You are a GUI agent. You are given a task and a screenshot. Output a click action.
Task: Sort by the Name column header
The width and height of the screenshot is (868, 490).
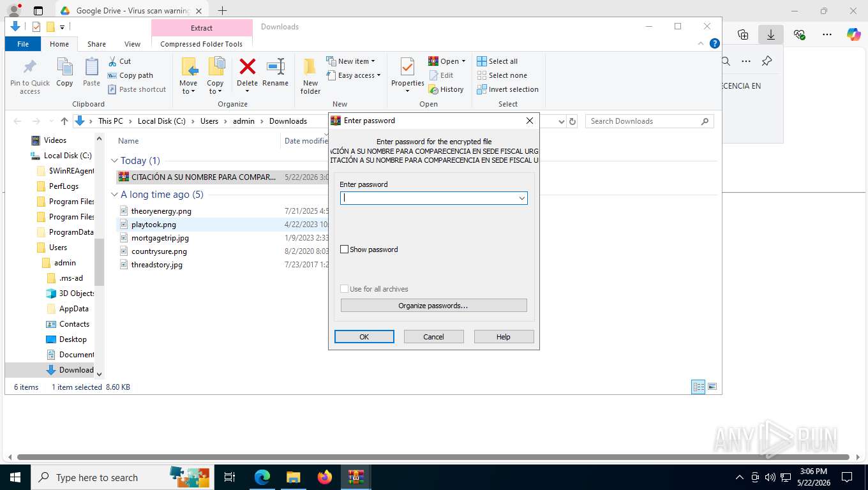click(x=128, y=141)
